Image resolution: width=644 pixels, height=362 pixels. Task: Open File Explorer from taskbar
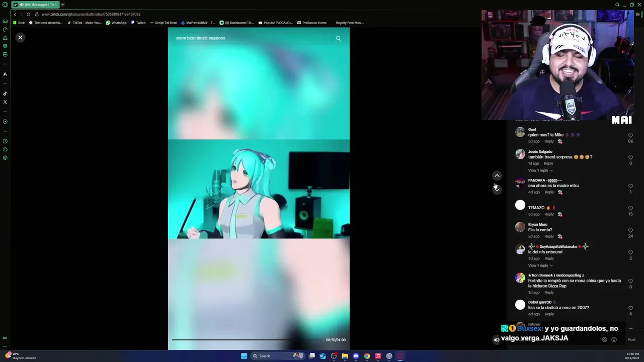[x=345, y=356]
